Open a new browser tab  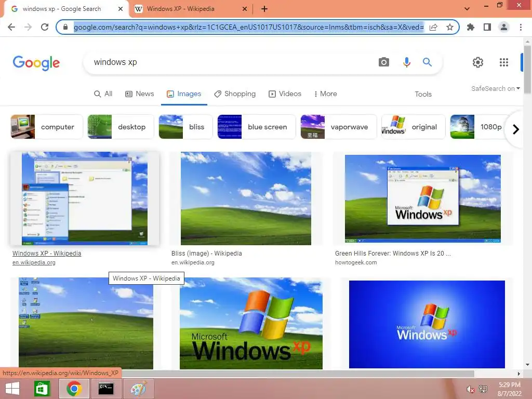(x=264, y=9)
